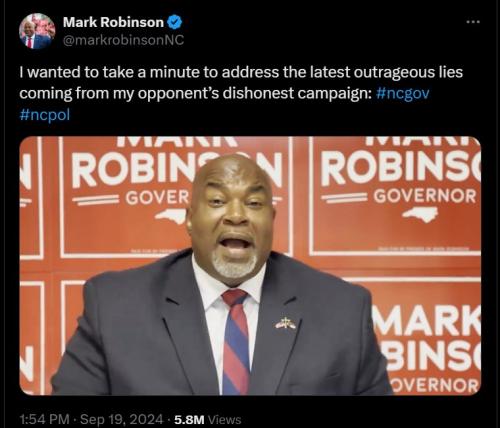Click the North Carolina shape on upper-right sign
Viewport: 500px width, 428px height.
420,215
